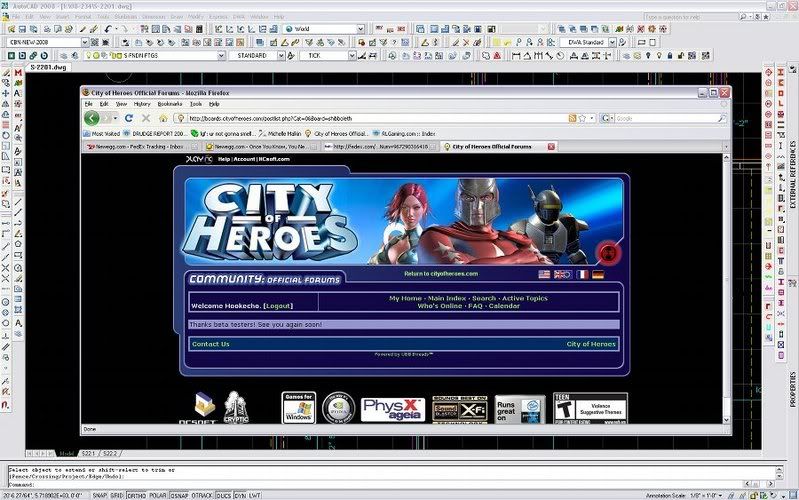This screenshot has width=799, height=500.
Task: Toggle DUCS in status bar
Action: click(x=224, y=495)
